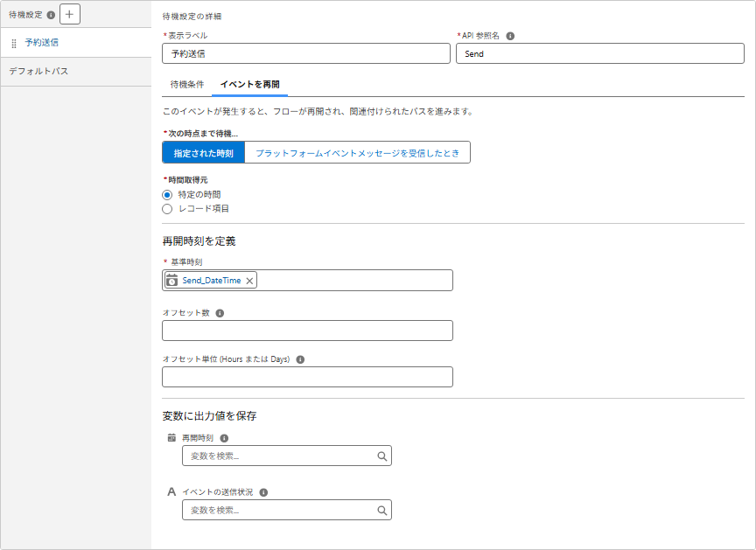Click info icon next to 再開時刻
Image resolution: width=756 pixels, height=550 pixels.
224,438
